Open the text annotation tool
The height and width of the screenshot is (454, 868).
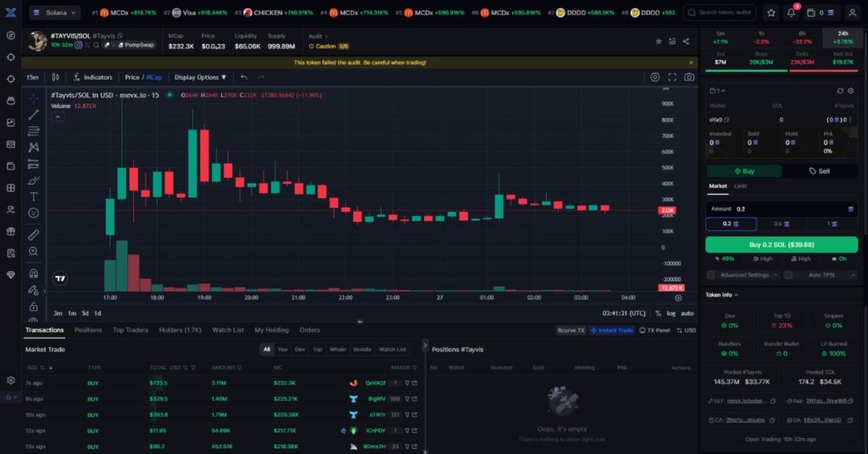[33, 197]
